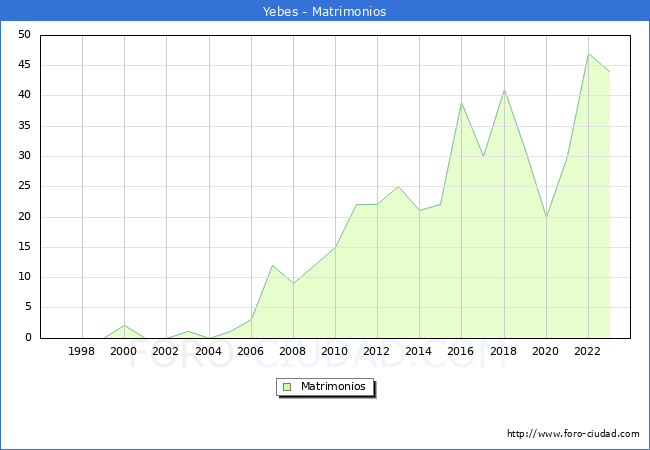Image resolution: width=650 pixels, height=450 pixels.
Task: Click the small 2000 peak at 2
Action: tap(124, 326)
